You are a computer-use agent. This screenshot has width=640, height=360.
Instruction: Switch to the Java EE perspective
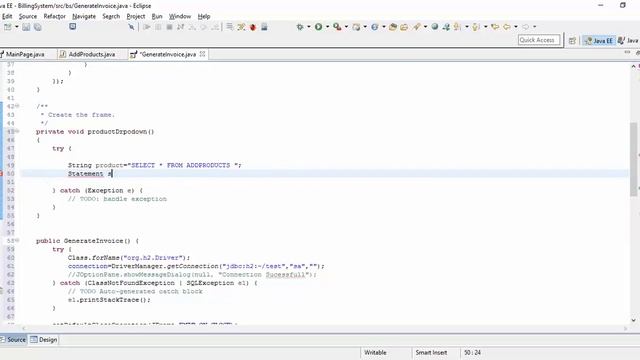(x=598, y=40)
